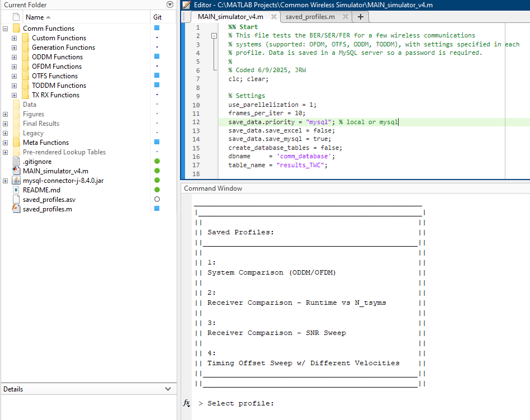This screenshot has width=530, height=420.
Task: Click Git untracked circle for saved_profiles.asv
Action: 157,199
